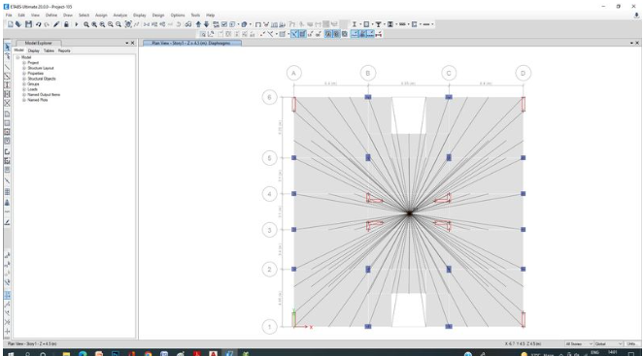Open the Global coordinate system dropdown
Viewport: 644px width, 356px height.
pos(609,343)
